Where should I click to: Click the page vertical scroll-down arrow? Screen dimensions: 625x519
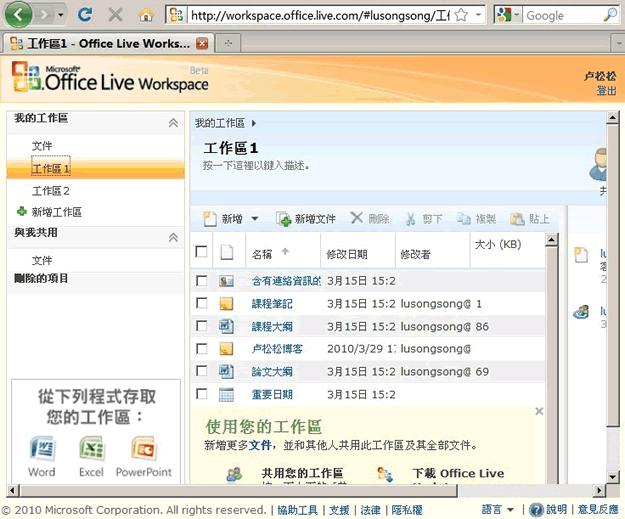point(613,476)
